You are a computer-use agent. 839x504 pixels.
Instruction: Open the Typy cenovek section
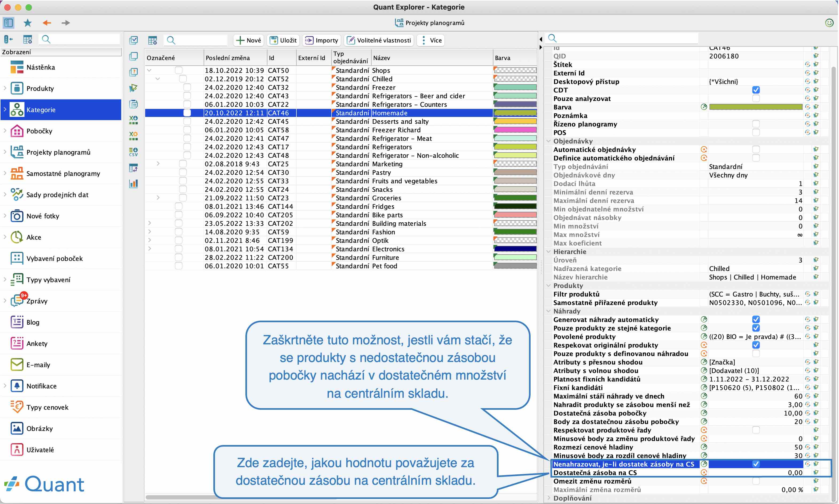pos(61,407)
